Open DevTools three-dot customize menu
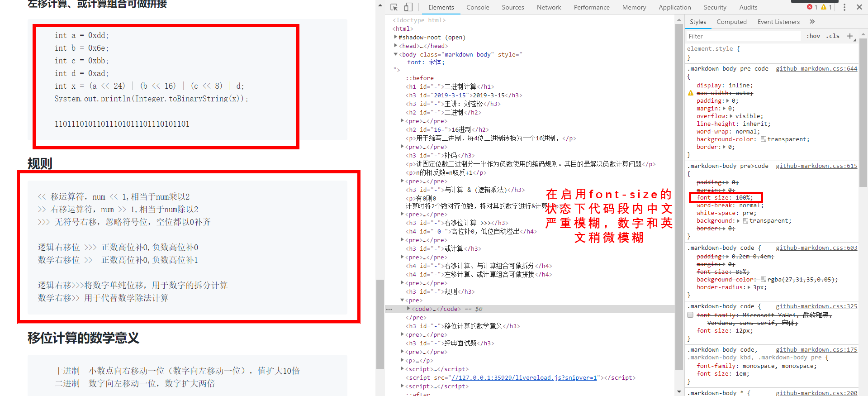 coord(844,7)
